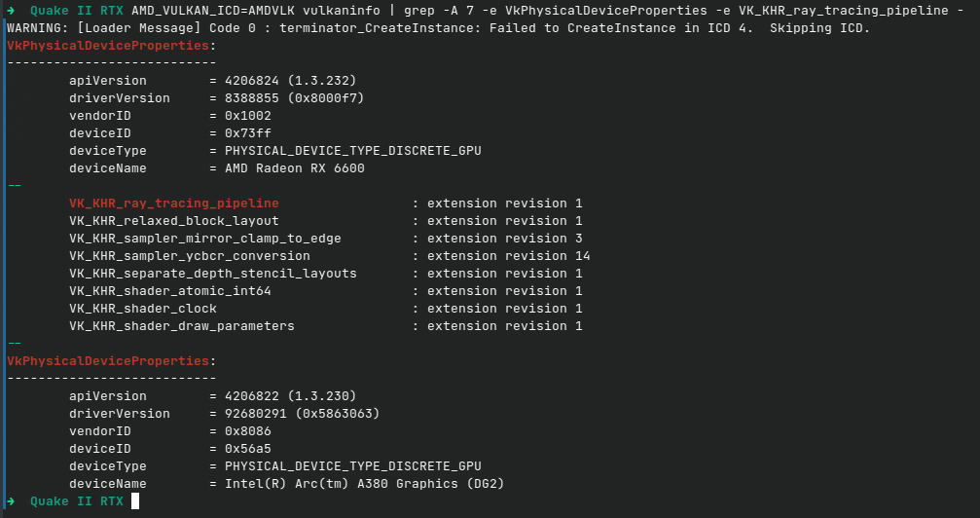Click the first green grep separator dashes
Viewport: 980px width, 518px height.
pos(14,186)
